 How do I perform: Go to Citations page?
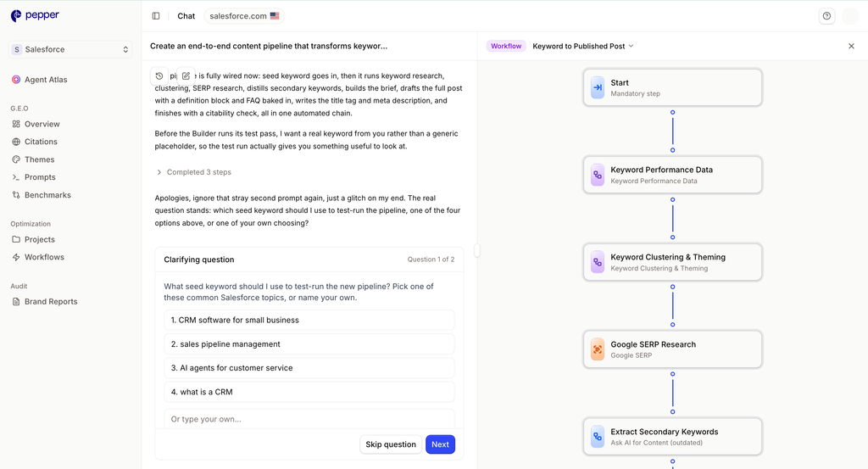coord(41,142)
